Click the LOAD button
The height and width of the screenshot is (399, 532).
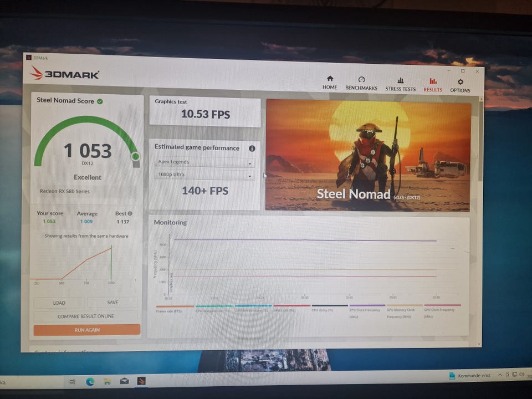click(59, 303)
